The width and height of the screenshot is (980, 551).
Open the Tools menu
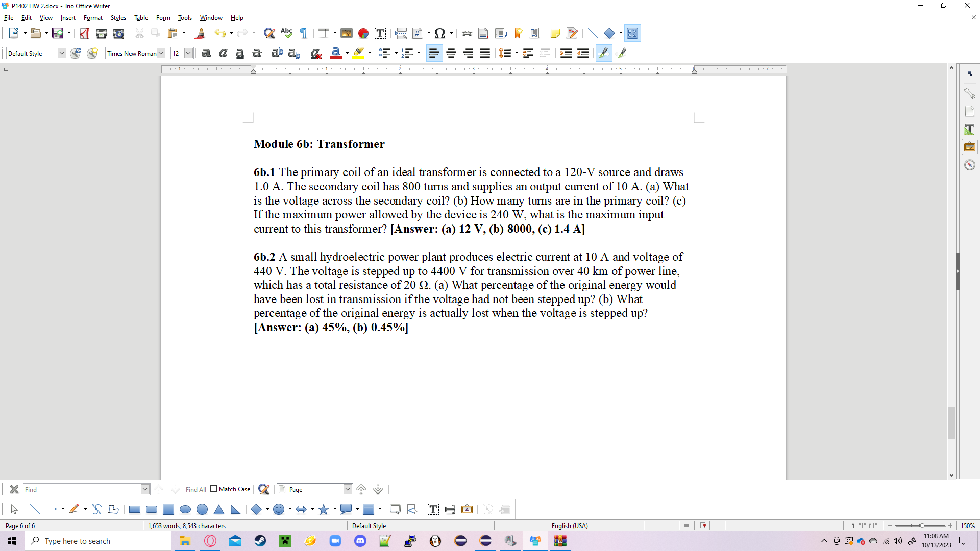185,18
